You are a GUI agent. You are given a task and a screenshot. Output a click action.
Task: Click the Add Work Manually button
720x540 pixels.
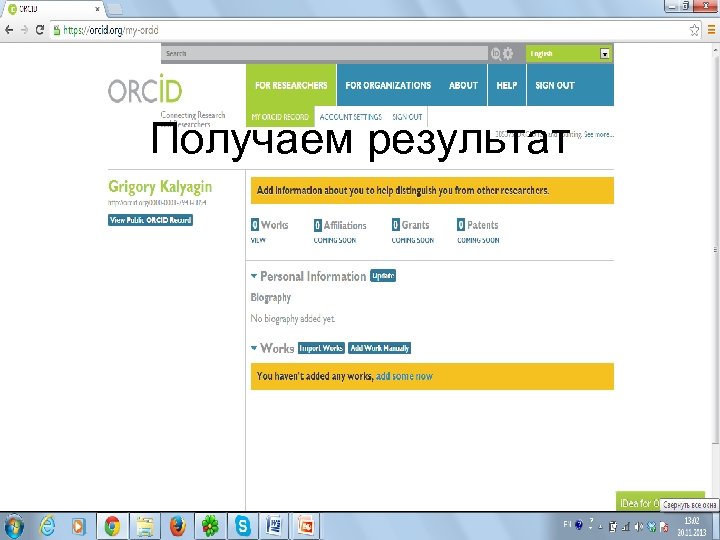(379, 348)
